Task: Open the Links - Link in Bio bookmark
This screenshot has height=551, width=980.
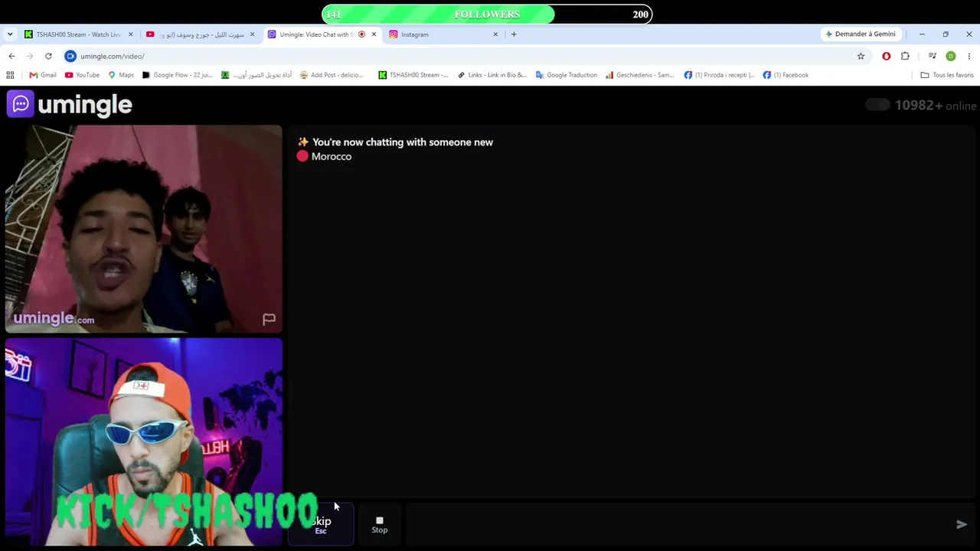Action: click(492, 75)
